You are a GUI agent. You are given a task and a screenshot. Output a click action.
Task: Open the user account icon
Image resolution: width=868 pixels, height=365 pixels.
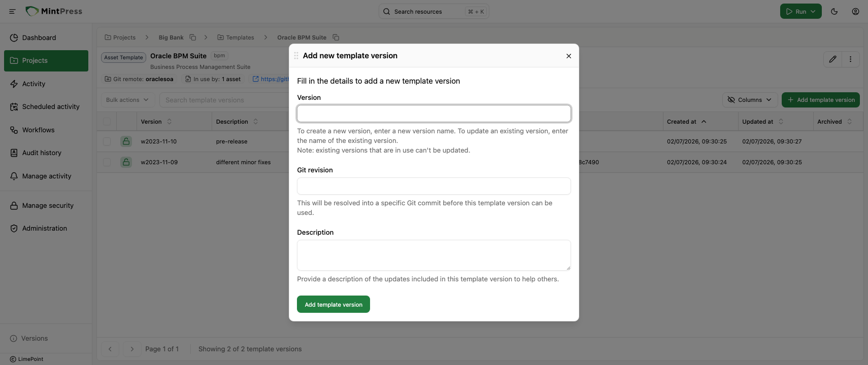[855, 11]
